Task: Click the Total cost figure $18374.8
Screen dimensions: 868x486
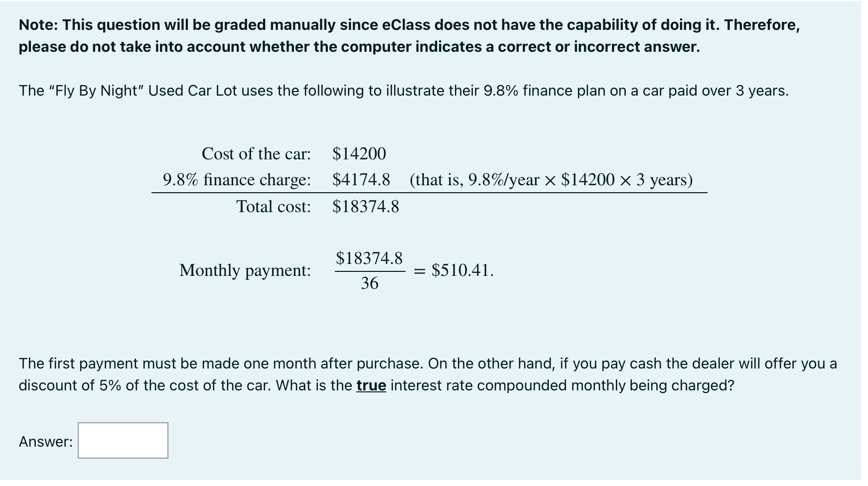Action: [x=365, y=206]
